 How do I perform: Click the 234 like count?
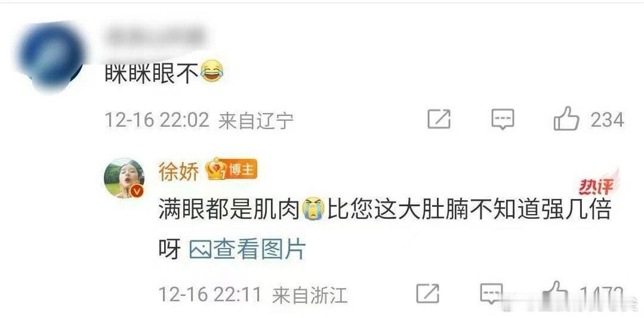click(607, 120)
